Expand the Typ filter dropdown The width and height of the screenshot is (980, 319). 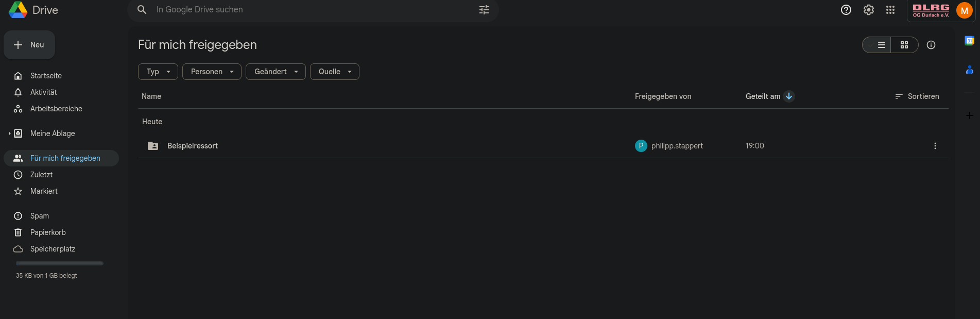[x=158, y=72]
